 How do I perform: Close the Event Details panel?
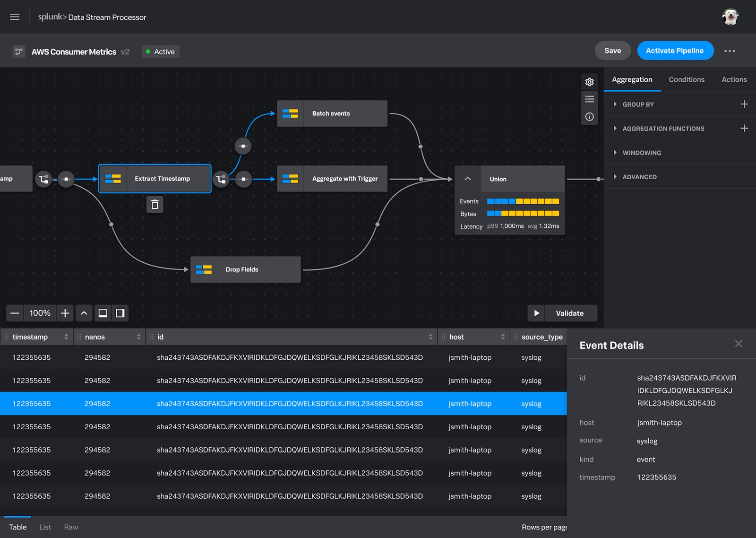tap(739, 344)
